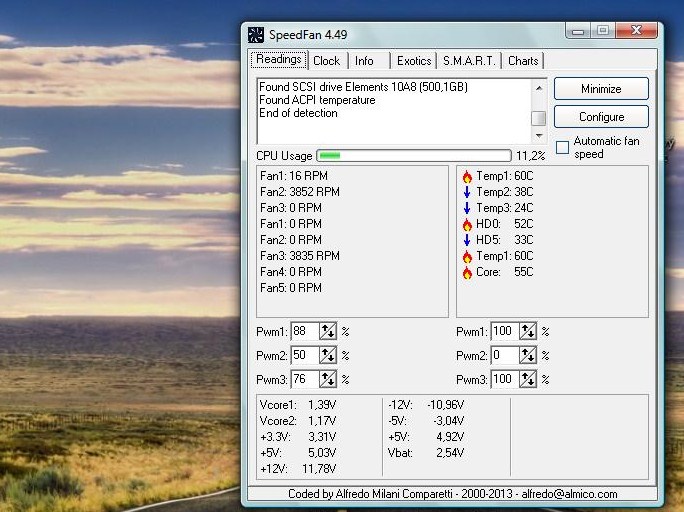
Task: Open the Configure dialog button
Action: coord(601,117)
